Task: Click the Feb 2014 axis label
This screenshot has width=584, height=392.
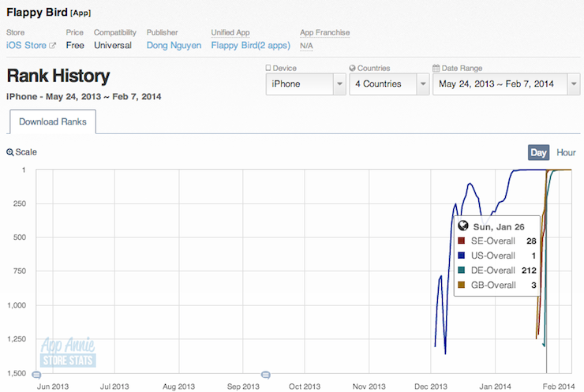Action: click(559, 386)
